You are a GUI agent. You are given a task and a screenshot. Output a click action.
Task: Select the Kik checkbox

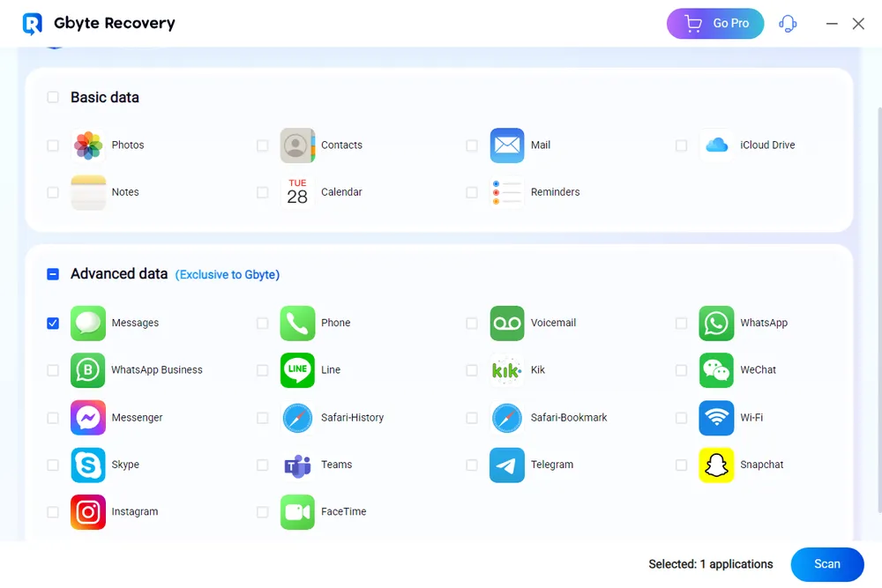click(472, 370)
